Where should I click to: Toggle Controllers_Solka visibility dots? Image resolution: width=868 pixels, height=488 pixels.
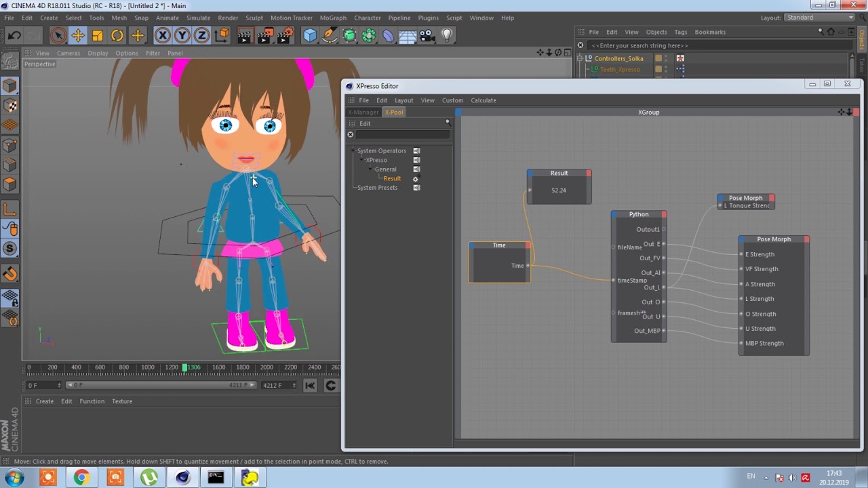666,58
